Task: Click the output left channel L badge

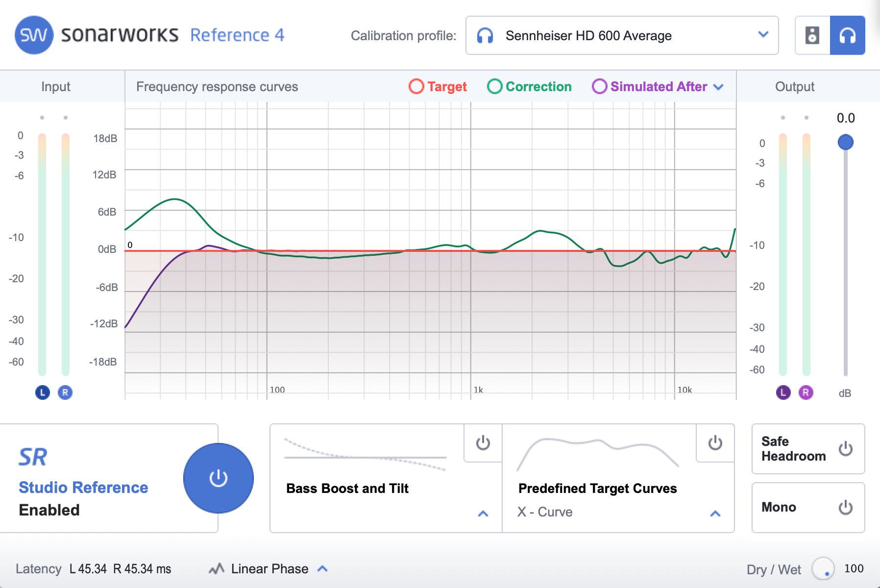Action: click(783, 392)
